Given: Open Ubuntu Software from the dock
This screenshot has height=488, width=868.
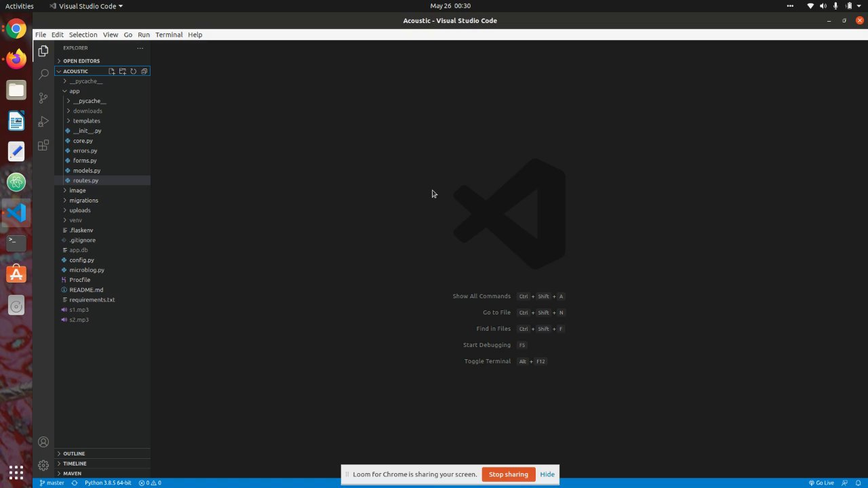Looking at the screenshot, I should (x=16, y=274).
